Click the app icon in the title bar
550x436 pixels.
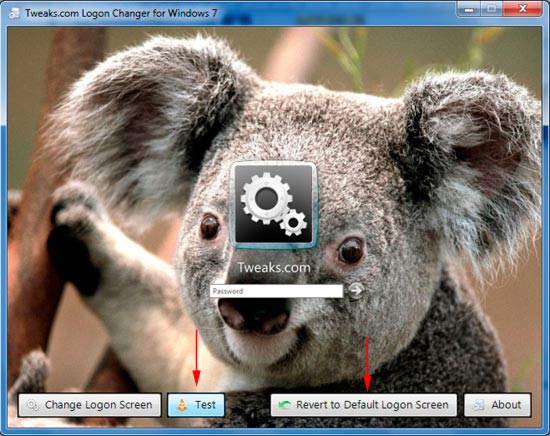pos(14,13)
